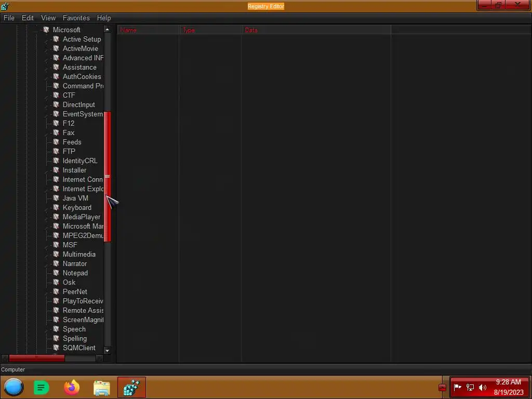Select the Osk key label
Image resolution: width=532 pixels, height=399 pixels.
(69, 282)
